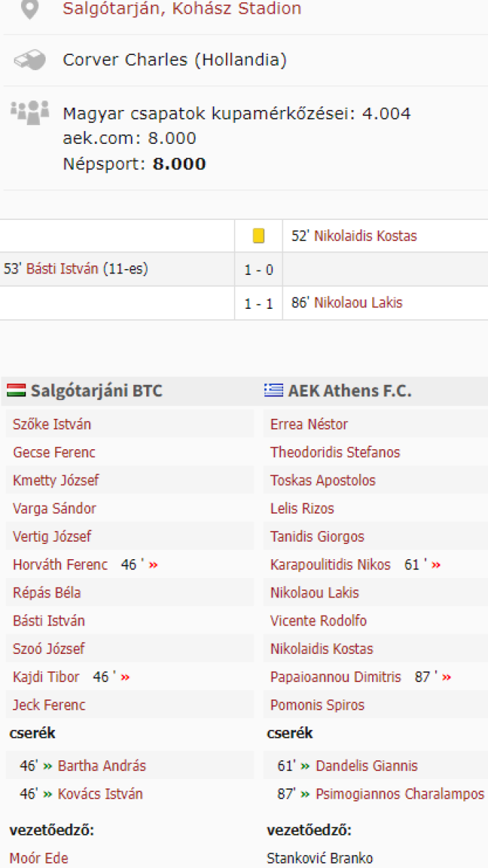488x868 pixels.
Task: Click the Hungarian flag icon
Action: (17, 391)
